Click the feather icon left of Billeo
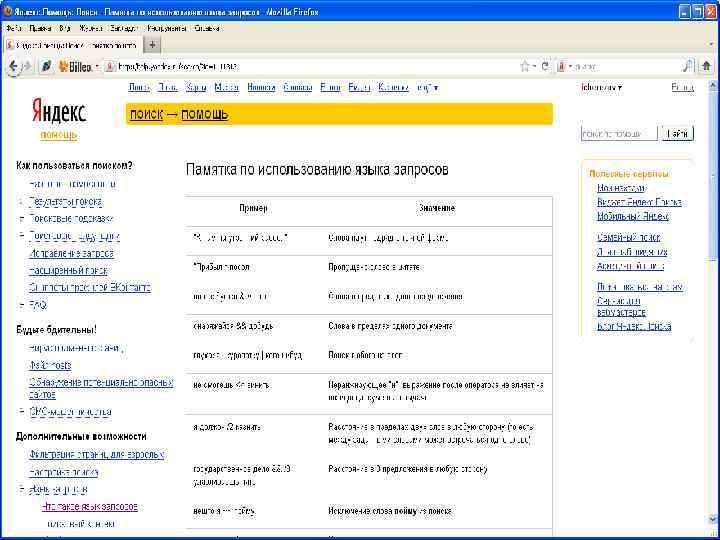This screenshot has height=540, width=720. [x=46, y=67]
